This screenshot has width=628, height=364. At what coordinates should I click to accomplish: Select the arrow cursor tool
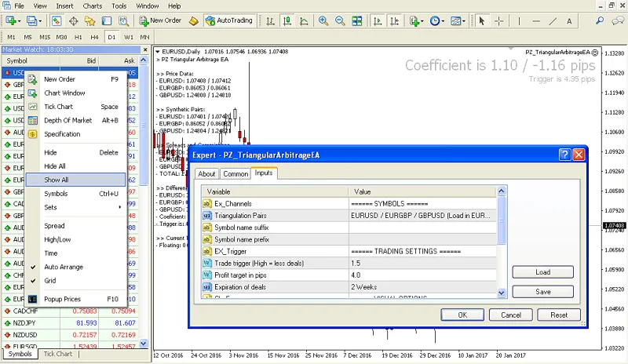click(482, 21)
